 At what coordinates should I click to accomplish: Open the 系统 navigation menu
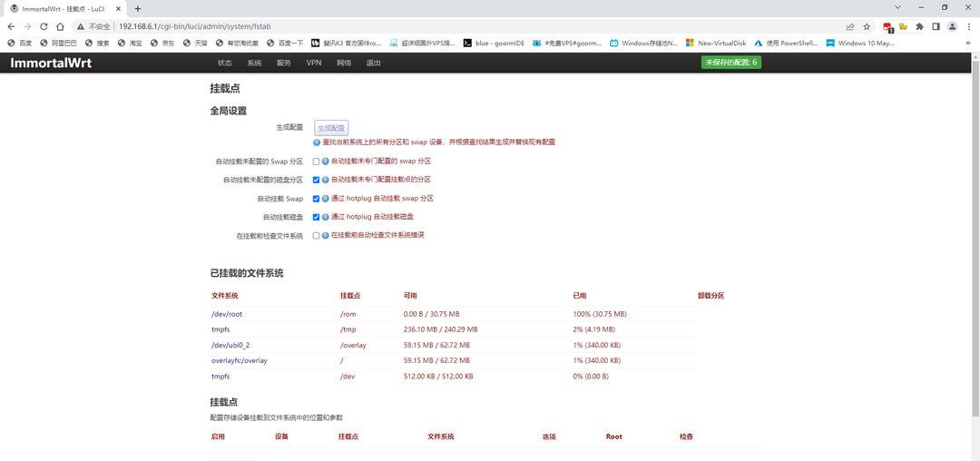254,64
